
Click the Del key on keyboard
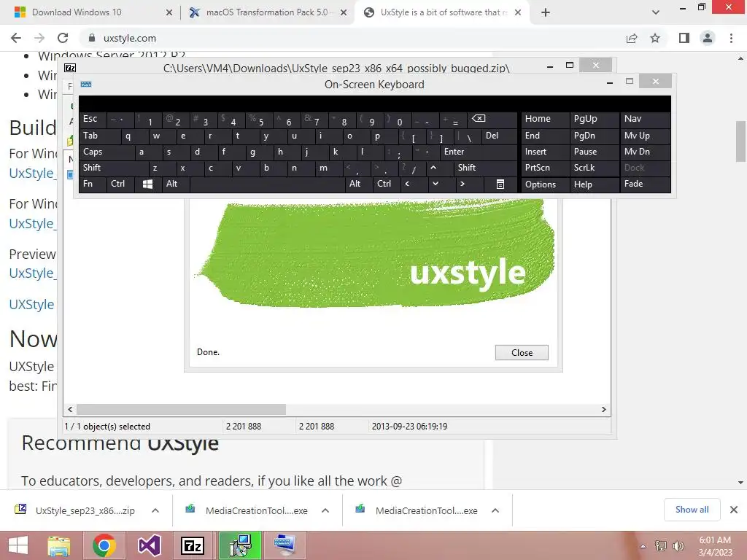(499, 136)
